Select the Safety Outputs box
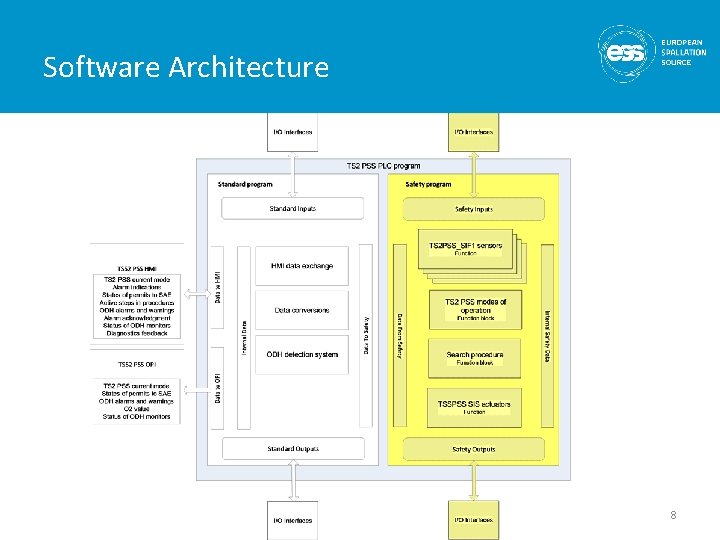 pos(473,449)
